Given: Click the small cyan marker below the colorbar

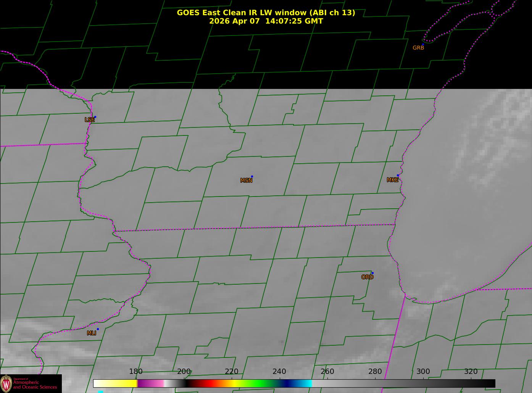Looking at the screenshot, I should [100, 391].
